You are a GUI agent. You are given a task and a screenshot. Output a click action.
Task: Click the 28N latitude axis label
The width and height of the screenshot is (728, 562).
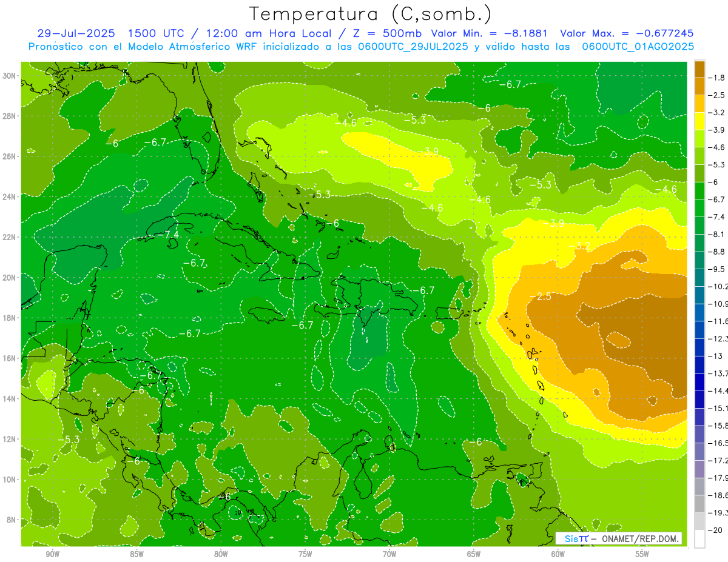[x=10, y=116]
